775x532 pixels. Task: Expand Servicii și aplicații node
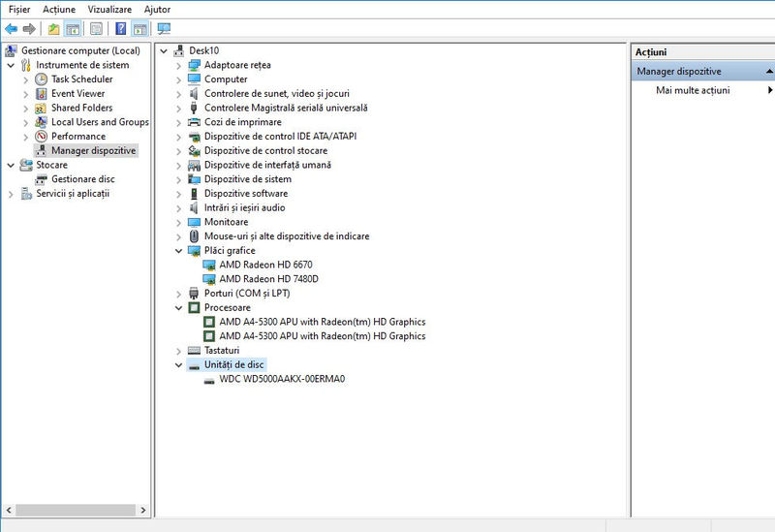[x=11, y=195]
